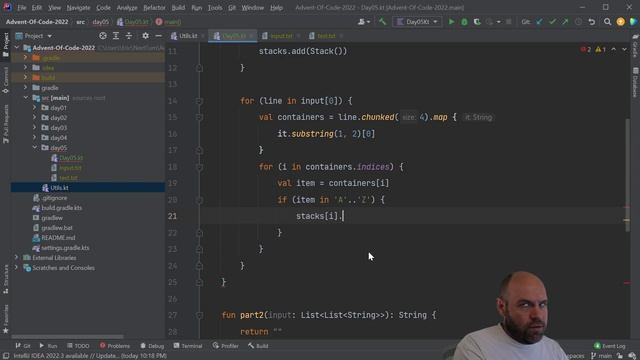Open Project panel gear options
Screen dimensions: 640x360
click(145, 36)
